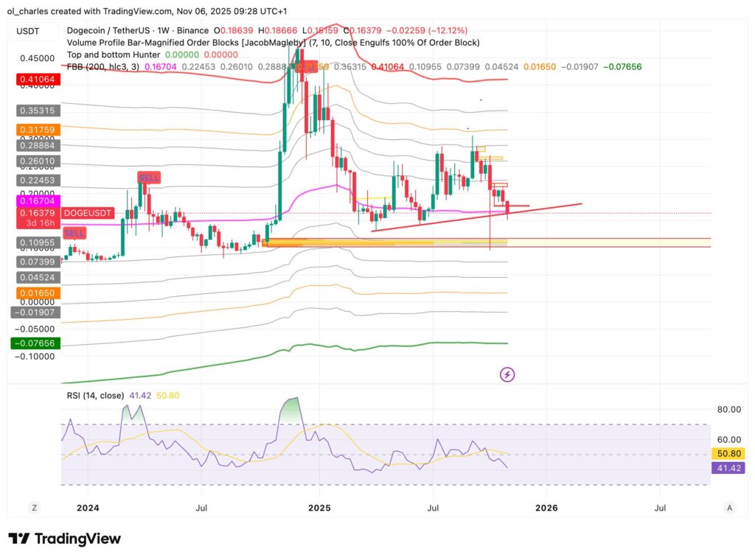Click the purple lightning bolt icon on the chart
Screen dimensions: 755x560
[508, 374]
